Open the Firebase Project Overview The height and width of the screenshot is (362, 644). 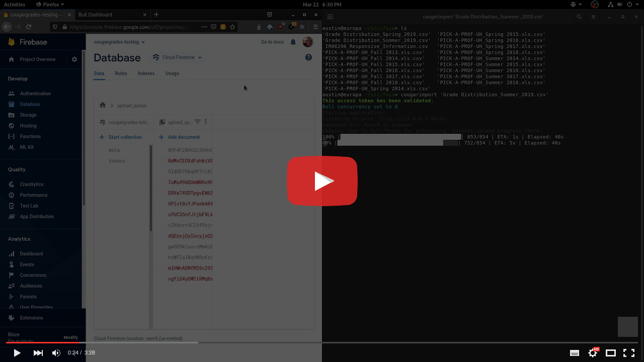38,59
